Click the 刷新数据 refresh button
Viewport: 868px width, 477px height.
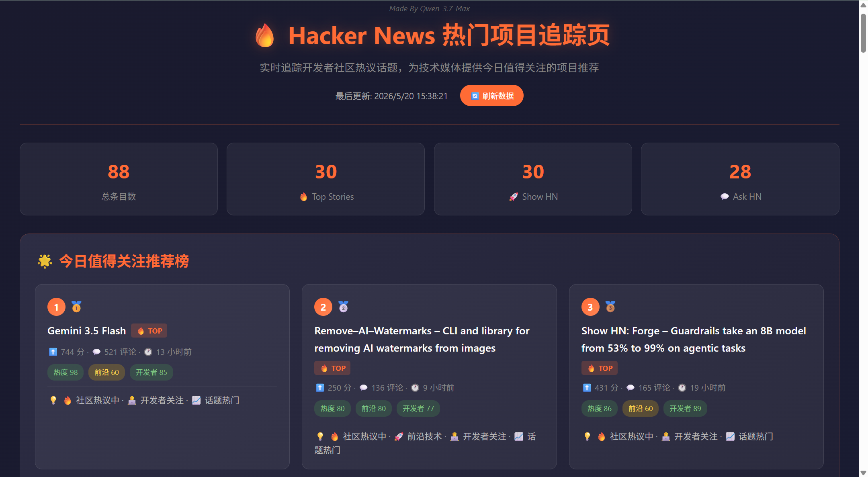tap(491, 96)
